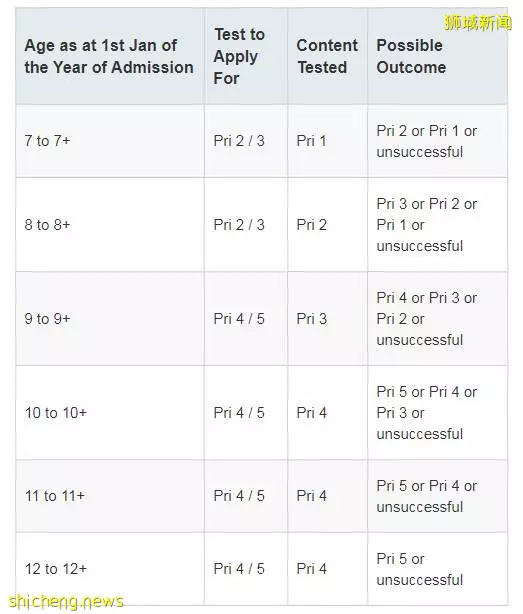The image size is (523, 614).
Task: Click 'Pri 3' in the Content Tested column
Action: coord(311,319)
